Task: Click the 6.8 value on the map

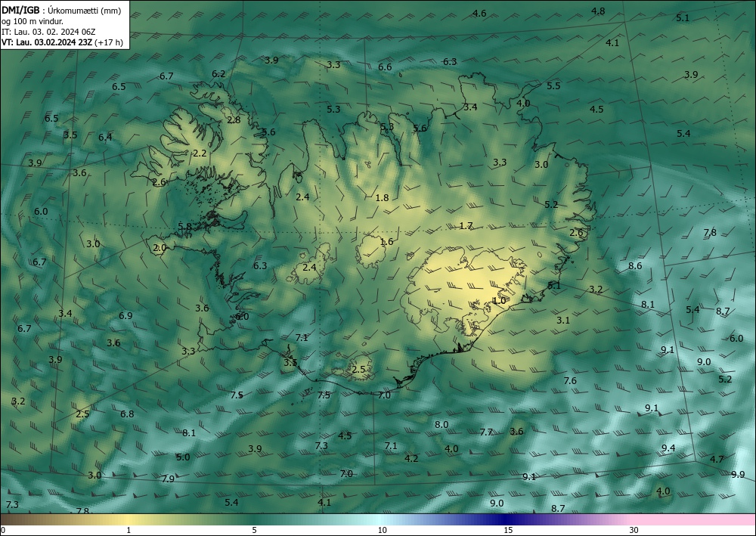Action: (x=127, y=414)
